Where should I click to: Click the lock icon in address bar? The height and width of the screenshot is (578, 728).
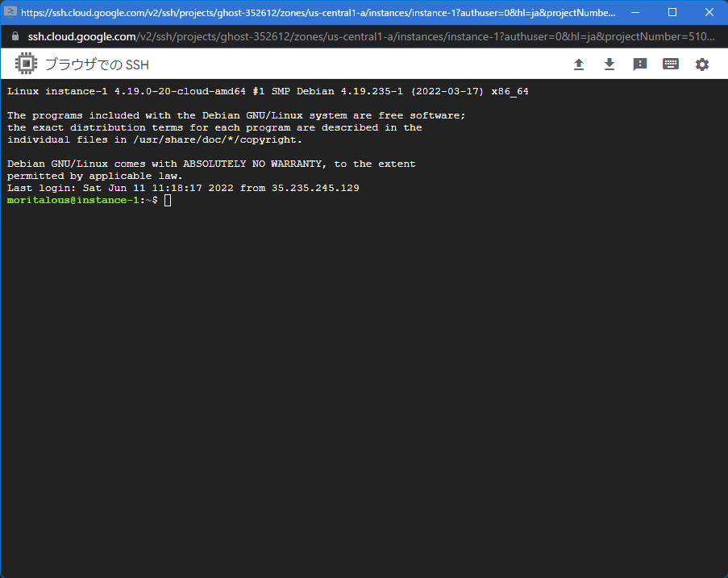[14, 37]
